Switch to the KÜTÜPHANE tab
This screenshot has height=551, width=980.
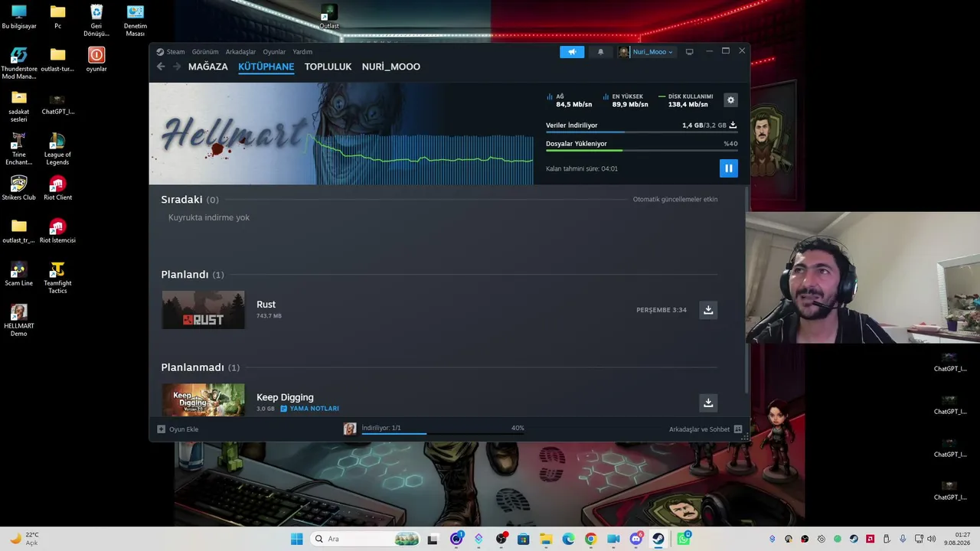click(x=266, y=67)
